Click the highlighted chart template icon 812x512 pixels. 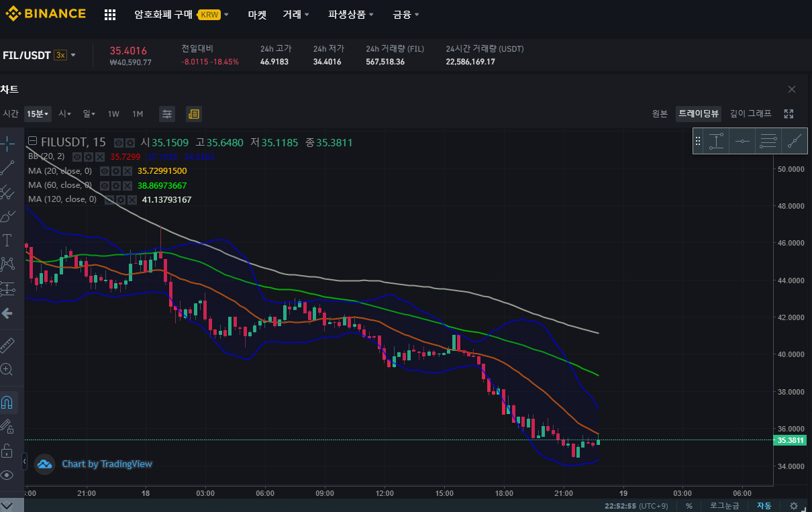194,114
